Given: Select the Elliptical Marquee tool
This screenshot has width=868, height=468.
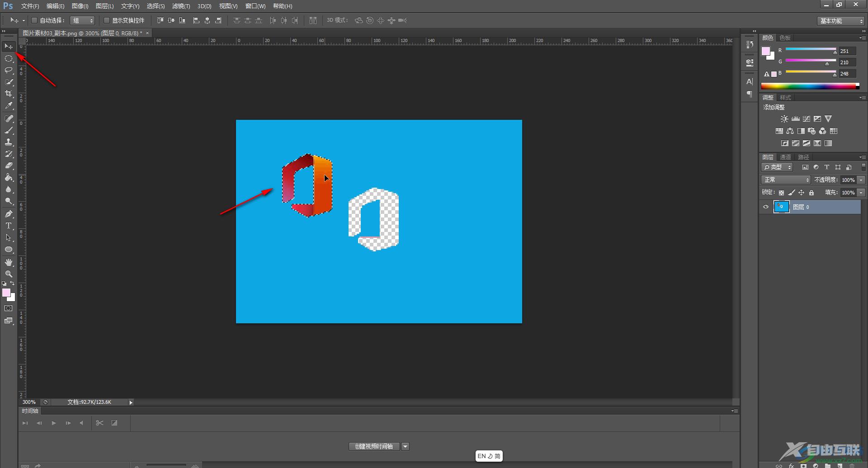Looking at the screenshot, I should coord(9,58).
